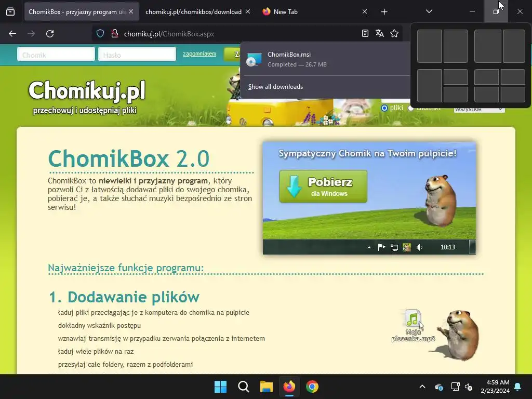Select the pliki radio button
This screenshot has height=399, width=532.
tap(384, 108)
